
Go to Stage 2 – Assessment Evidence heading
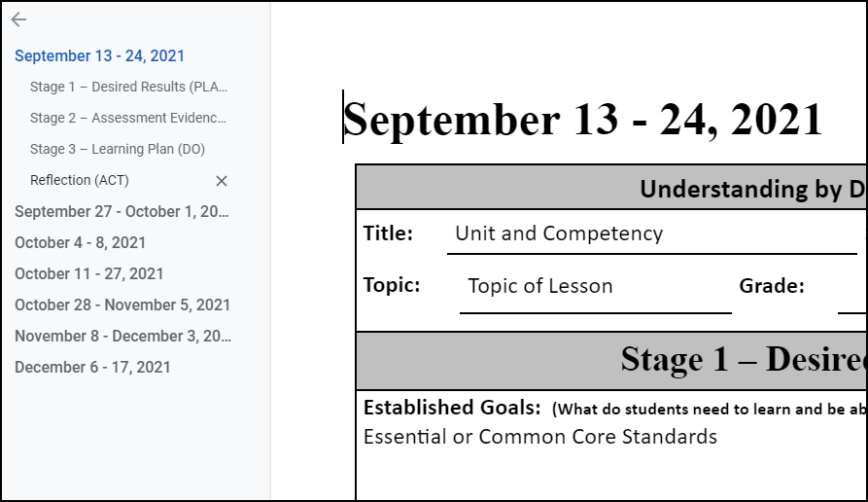coord(127,118)
